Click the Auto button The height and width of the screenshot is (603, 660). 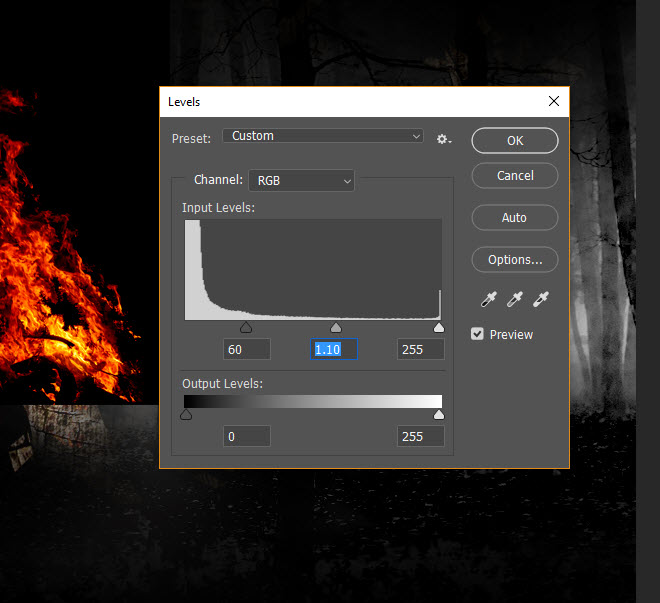pos(515,217)
